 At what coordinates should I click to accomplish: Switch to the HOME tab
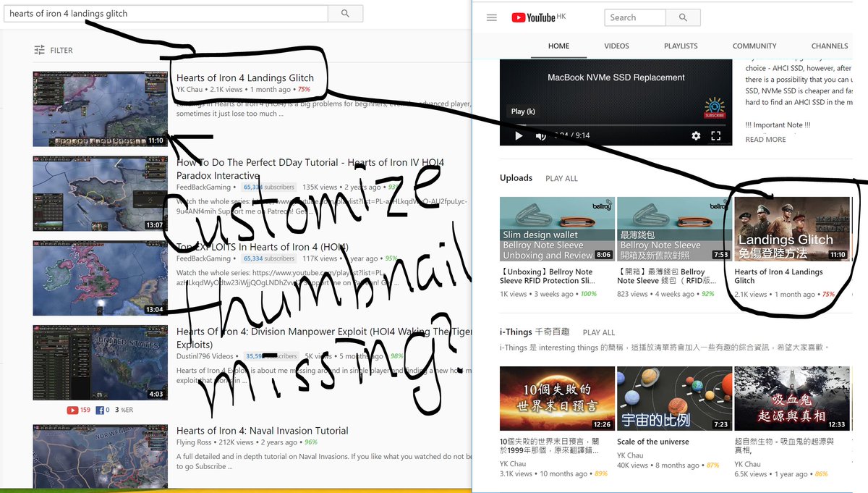558,46
